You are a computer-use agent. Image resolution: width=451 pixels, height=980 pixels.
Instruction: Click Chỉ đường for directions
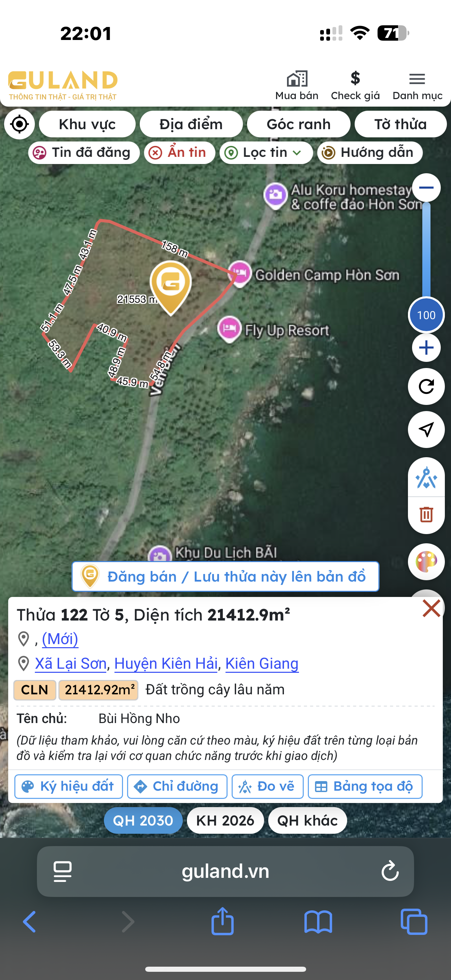click(x=177, y=786)
